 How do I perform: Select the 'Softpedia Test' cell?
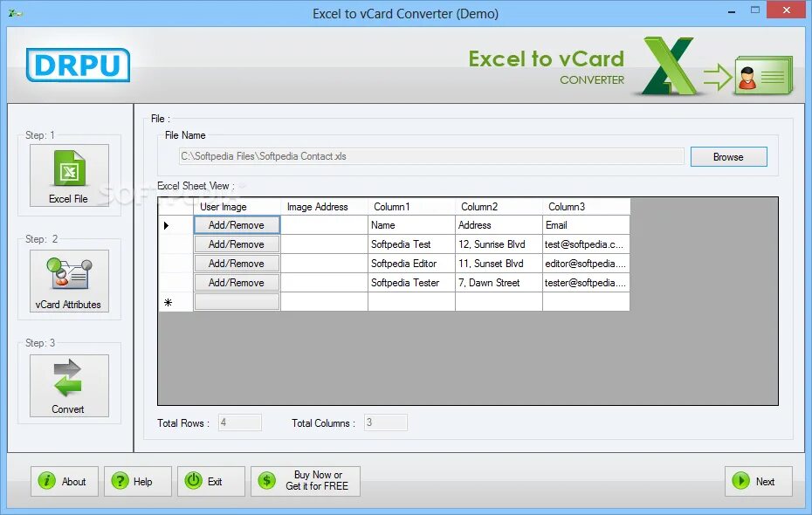(x=412, y=244)
